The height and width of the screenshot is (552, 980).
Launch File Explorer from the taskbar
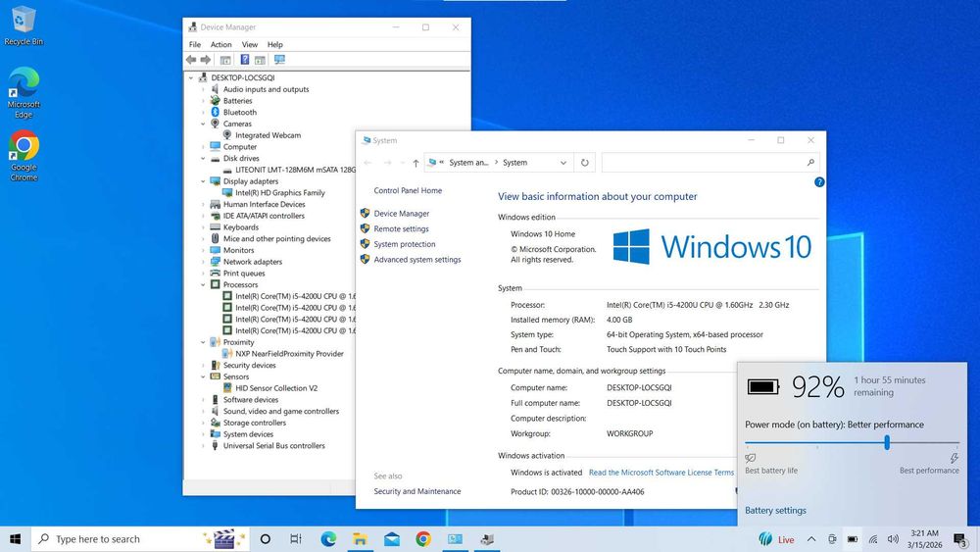tap(360, 539)
